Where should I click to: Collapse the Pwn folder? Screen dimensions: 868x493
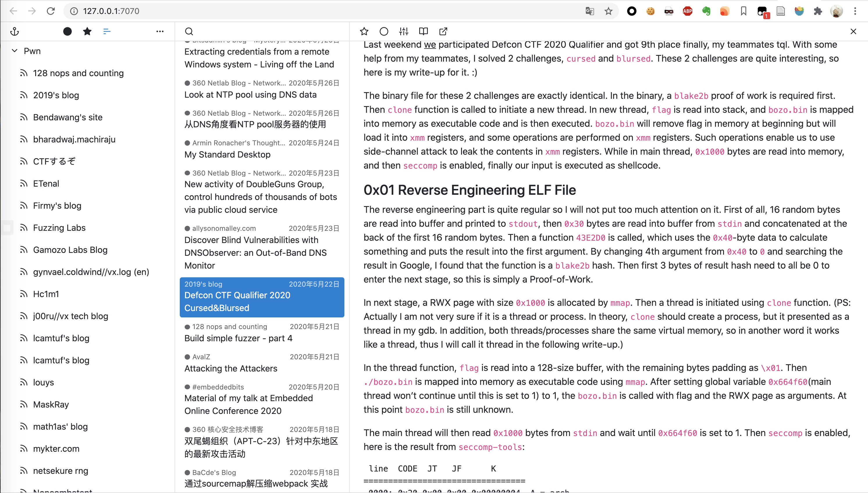click(x=15, y=51)
